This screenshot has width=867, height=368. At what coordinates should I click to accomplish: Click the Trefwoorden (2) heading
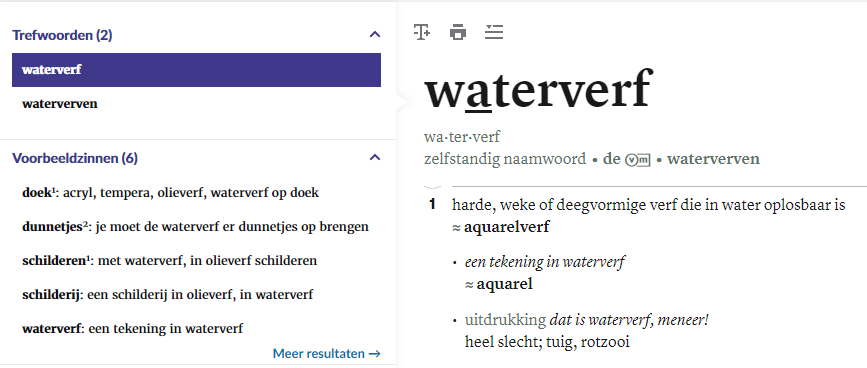62,35
